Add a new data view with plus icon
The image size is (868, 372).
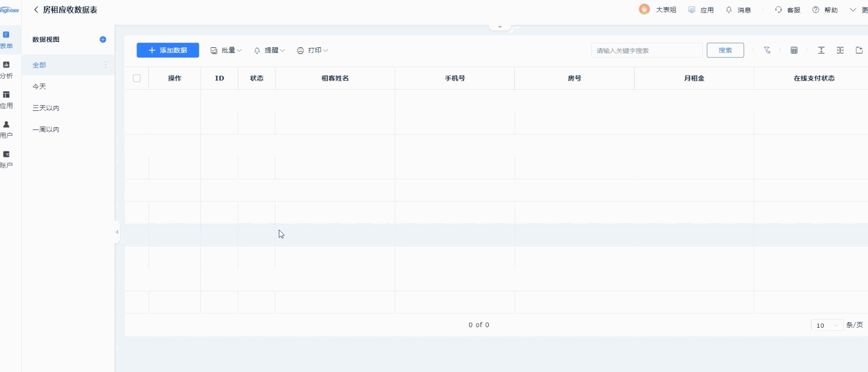[103, 39]
